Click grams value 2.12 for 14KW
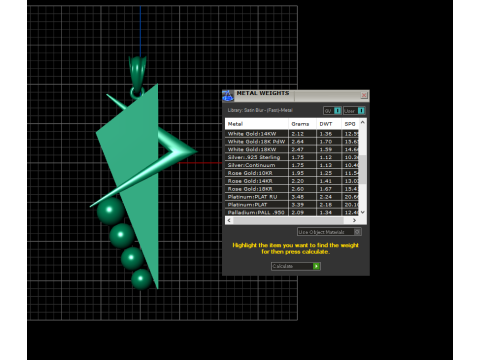 pyautogui.click(x=298, y=134)
